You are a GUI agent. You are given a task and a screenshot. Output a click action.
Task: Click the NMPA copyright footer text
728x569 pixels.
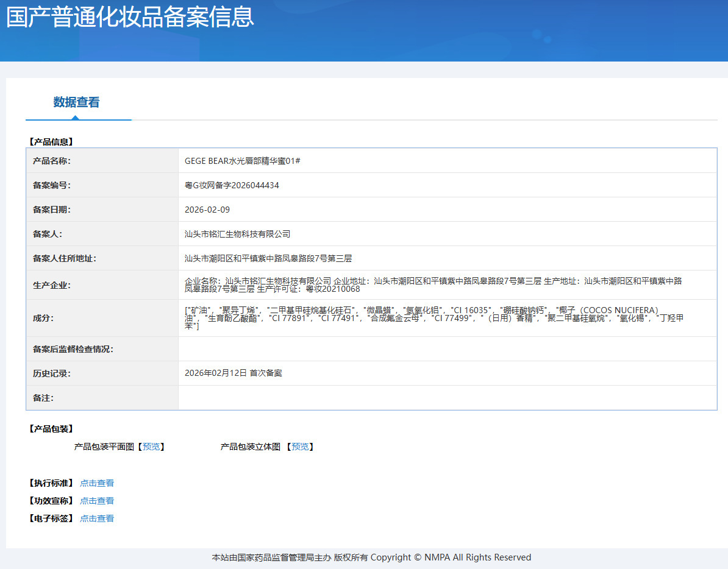coord(371,557)
